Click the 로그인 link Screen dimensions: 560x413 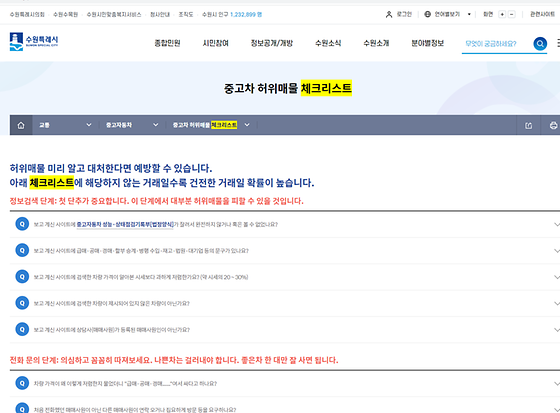pyautogui.click(x=404, y=14)
